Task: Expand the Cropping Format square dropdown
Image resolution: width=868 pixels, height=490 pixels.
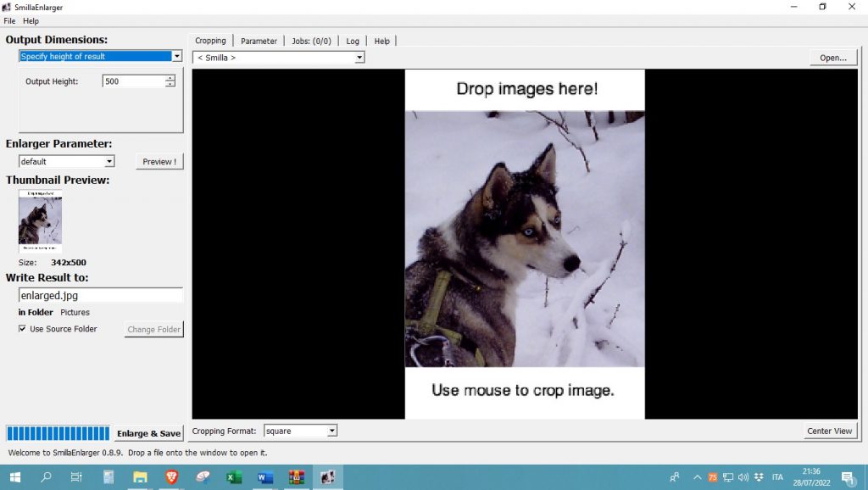Action: 332,431
